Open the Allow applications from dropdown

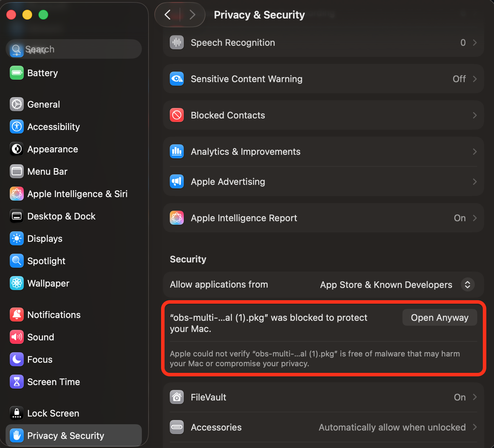coord(467,285)
